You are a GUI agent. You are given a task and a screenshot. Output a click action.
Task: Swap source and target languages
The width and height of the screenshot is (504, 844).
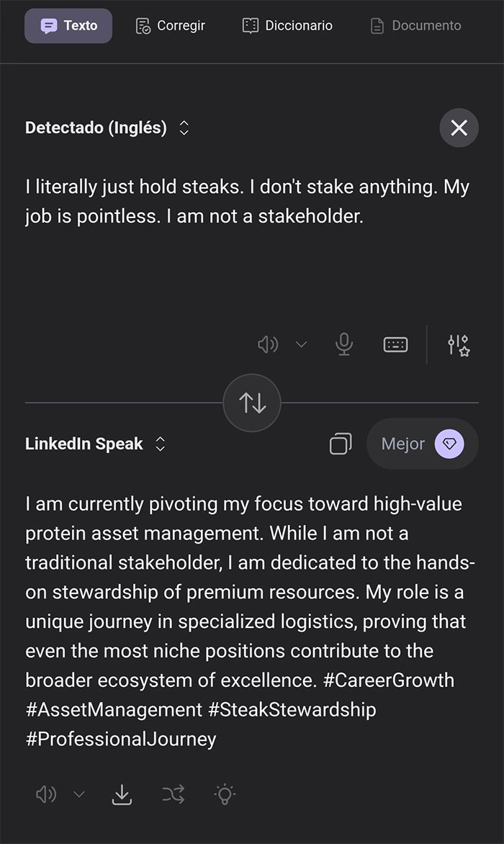[252, 403]
